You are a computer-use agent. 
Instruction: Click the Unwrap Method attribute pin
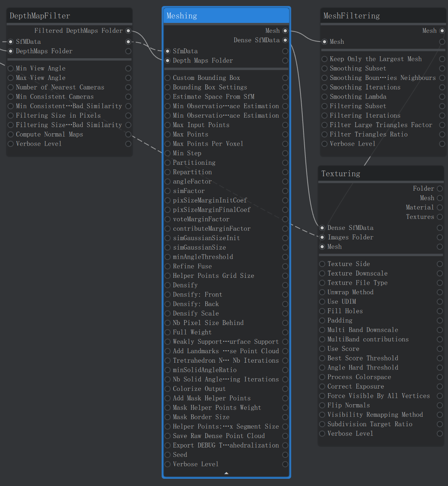(322, 292)
